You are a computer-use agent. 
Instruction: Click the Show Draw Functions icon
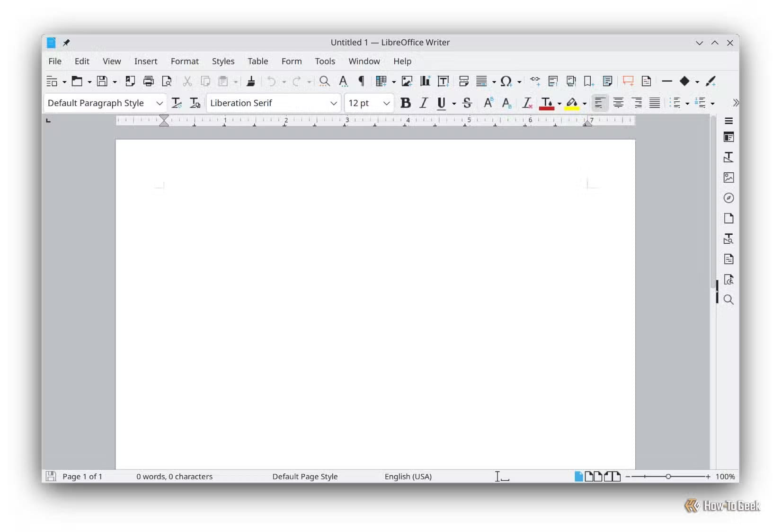coord(710,81)
